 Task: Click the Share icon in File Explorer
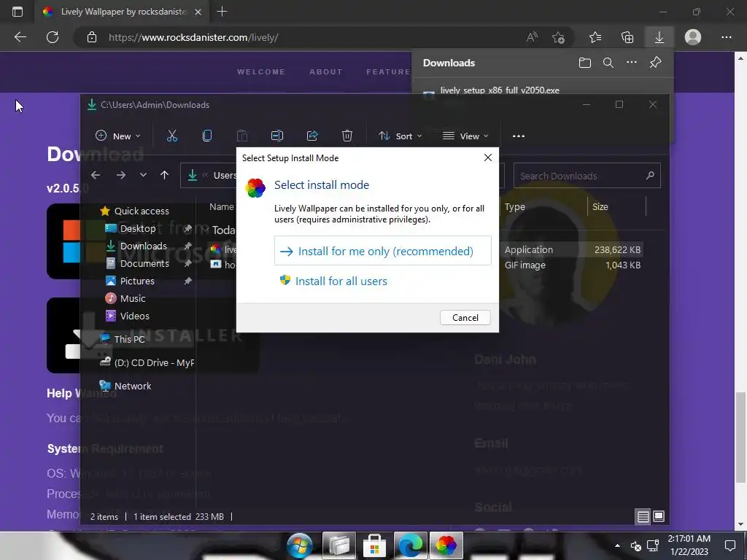point(312,136)
